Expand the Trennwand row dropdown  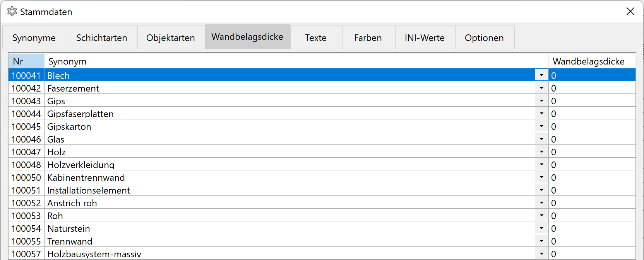[541, 241]
